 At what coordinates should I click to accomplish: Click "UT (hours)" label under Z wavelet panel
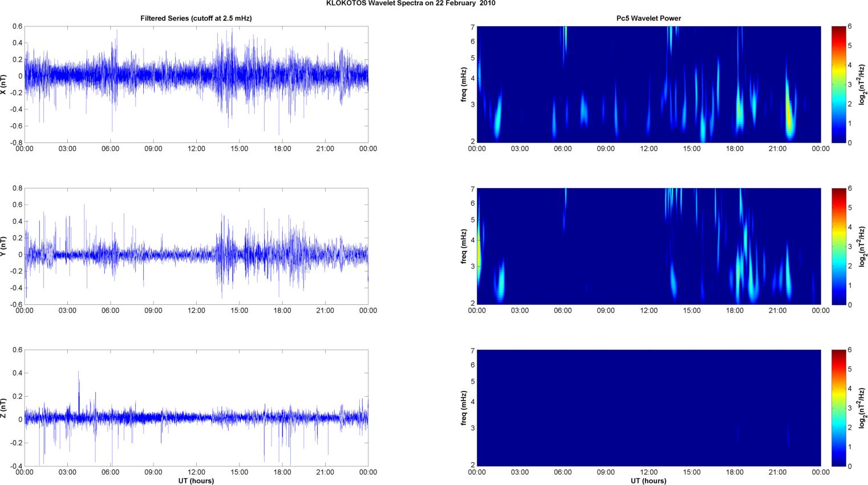(648, 481)
